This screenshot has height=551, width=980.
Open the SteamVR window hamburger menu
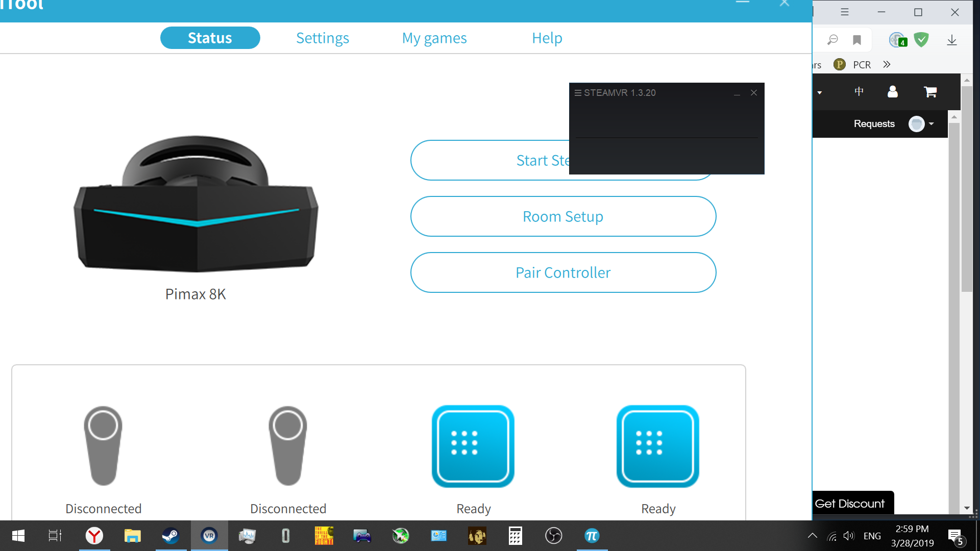[578, 93]
